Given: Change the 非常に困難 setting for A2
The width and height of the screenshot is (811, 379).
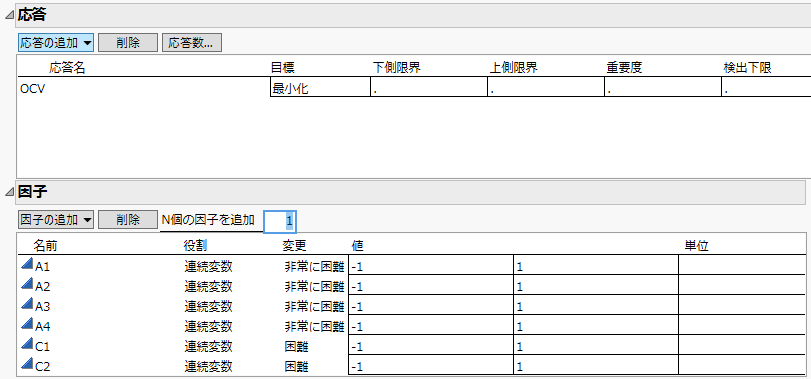Looking at the screenshot, I should point(314,286).
